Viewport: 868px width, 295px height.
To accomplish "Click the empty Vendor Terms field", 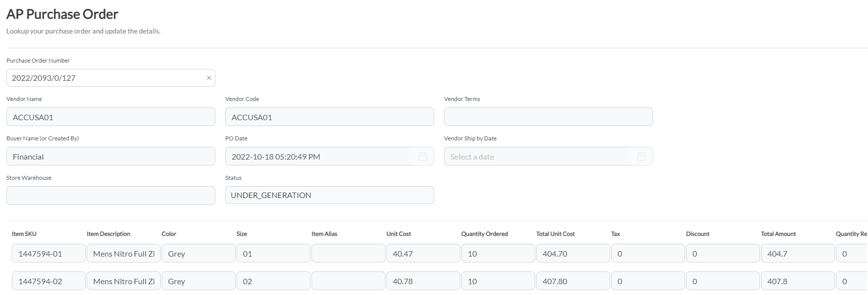I will click(x=549, y=117).
